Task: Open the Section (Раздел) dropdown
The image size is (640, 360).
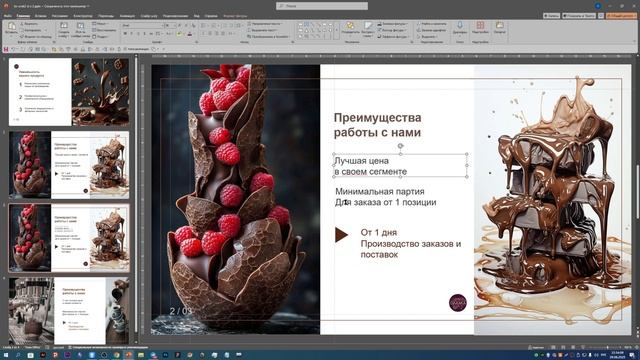Action: click(100, 36)
